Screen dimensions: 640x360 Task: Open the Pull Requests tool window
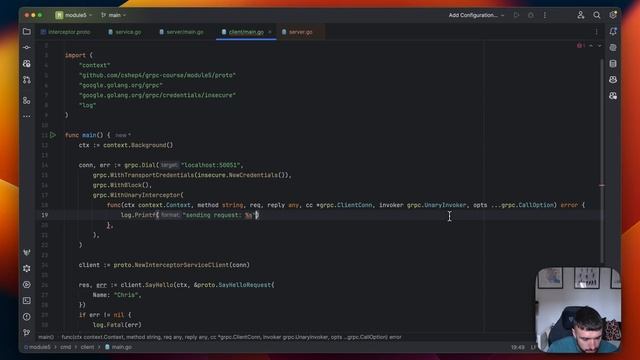(x=27, y=80)
